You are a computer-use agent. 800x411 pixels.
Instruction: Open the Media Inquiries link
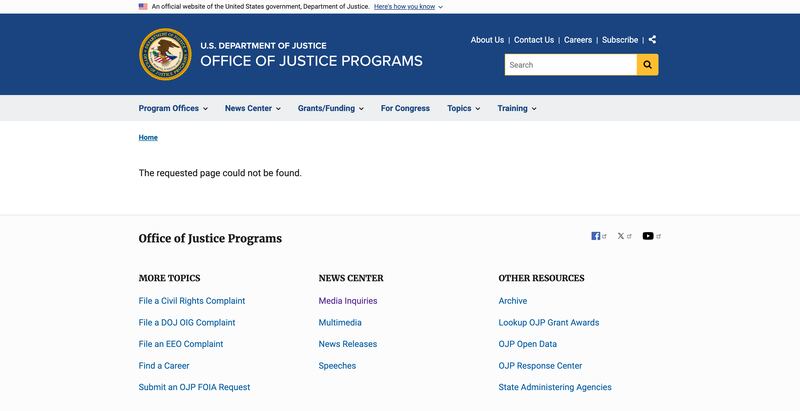point(348,300)
